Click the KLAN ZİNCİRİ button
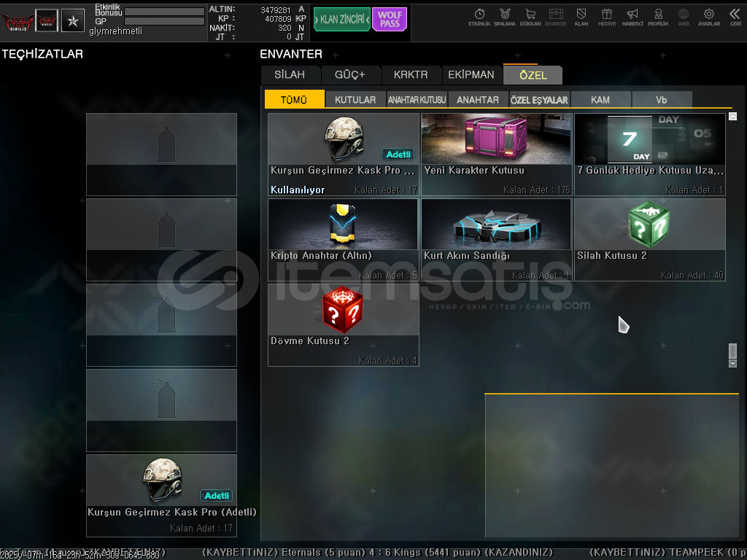Screen dimensions: 747x560 pos(342,20)
